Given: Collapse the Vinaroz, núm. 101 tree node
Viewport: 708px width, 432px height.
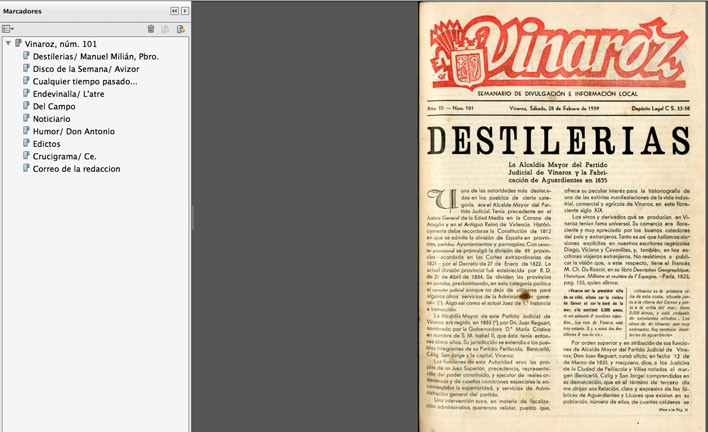Looking at the screenshot, I should pyautogui.click(x=8, y=44).
